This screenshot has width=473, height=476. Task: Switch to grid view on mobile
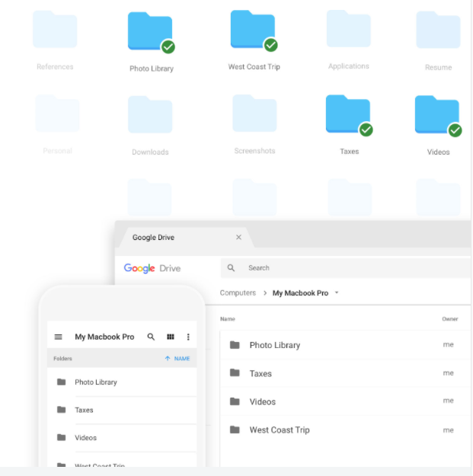point(171,337)
